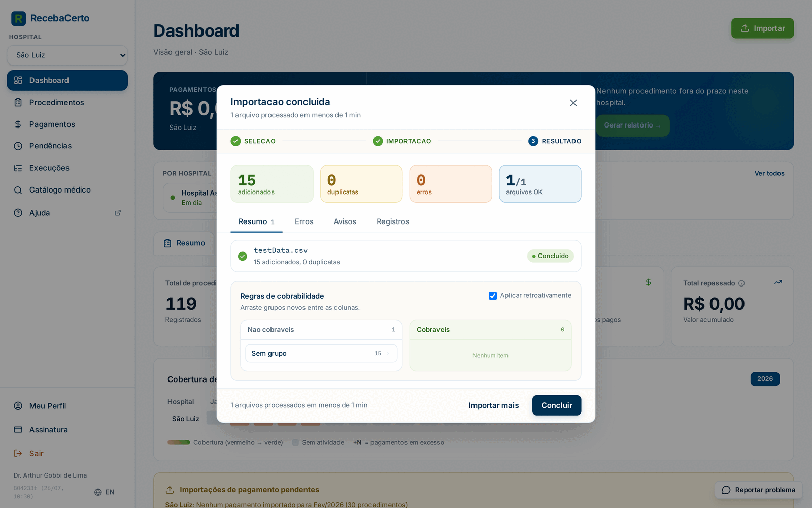Click the Importar button on the dashboard
The image size is (812, 508).
[x=762, y=28]
